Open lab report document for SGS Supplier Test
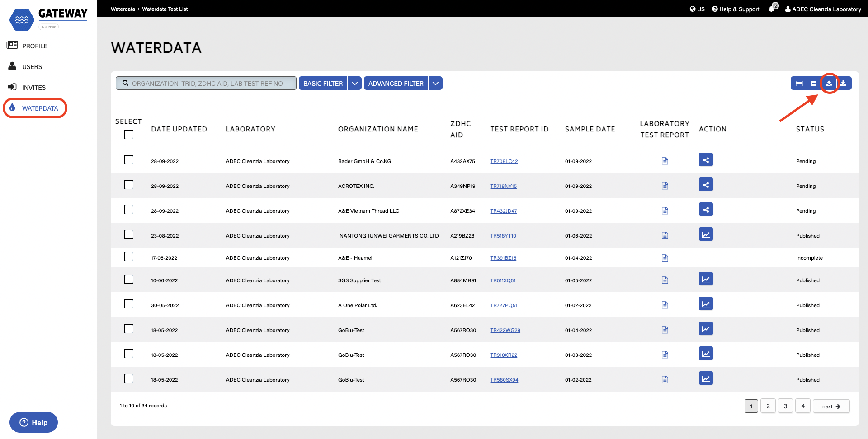Screen dimensions: 868x439 coord(665,280)
